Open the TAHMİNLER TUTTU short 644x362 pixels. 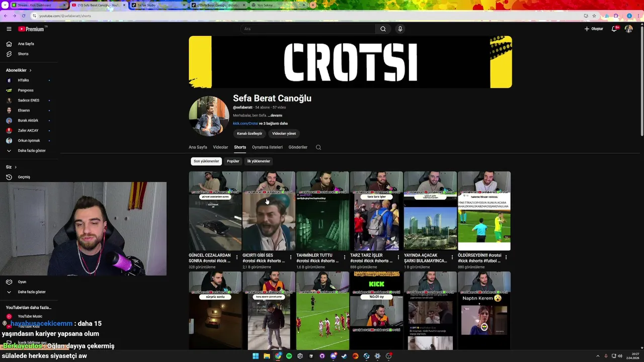pos(323,211)
